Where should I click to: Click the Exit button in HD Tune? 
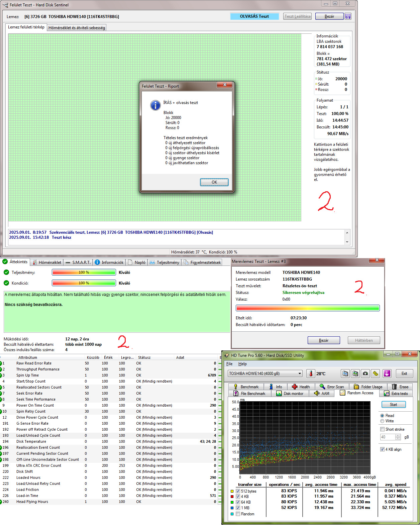pos(404,374)
